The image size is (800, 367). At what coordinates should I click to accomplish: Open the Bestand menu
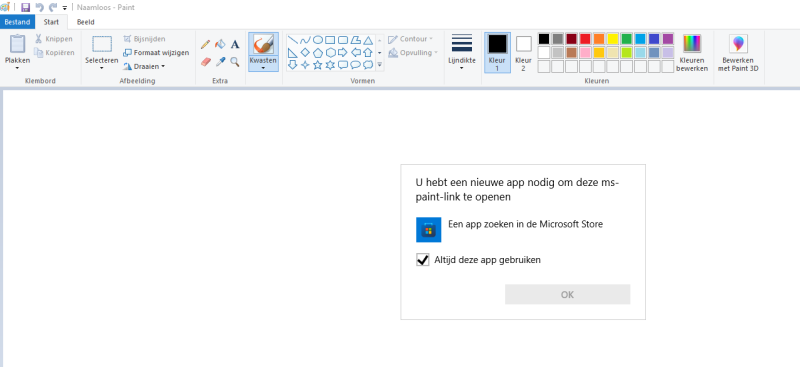click(17, 22)
